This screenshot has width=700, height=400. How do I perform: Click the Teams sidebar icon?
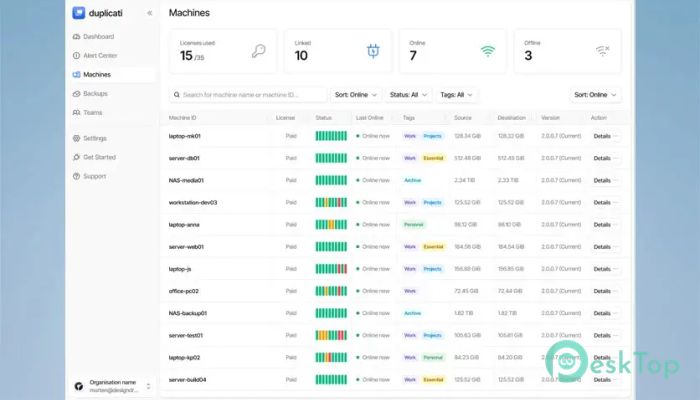click(x=76, y=112)
